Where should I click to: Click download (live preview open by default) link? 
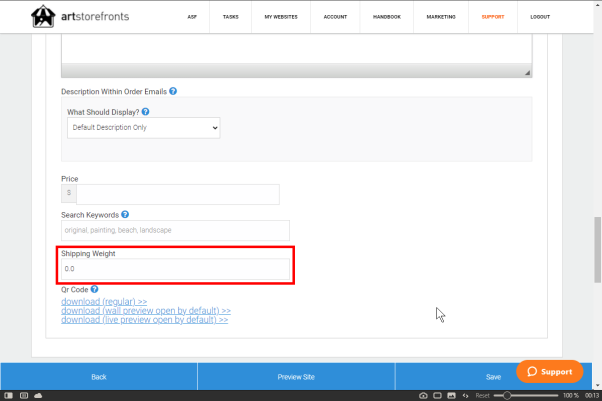145,320
